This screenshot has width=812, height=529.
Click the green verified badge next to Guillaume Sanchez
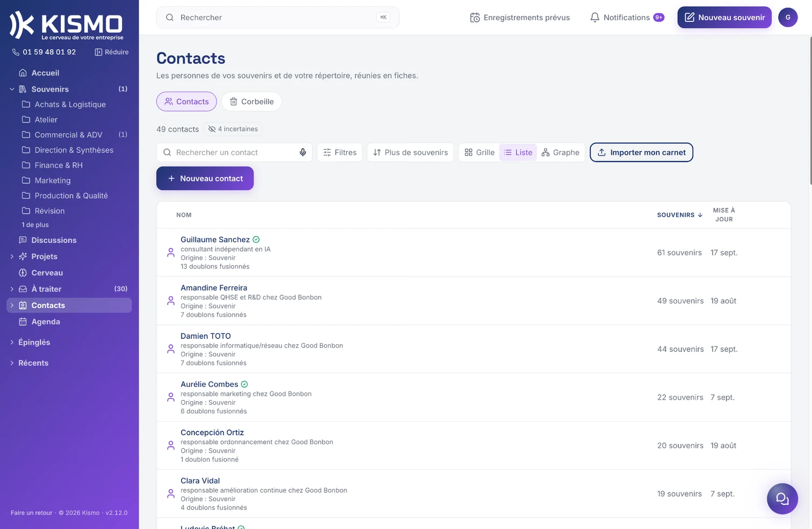(256, 240)
